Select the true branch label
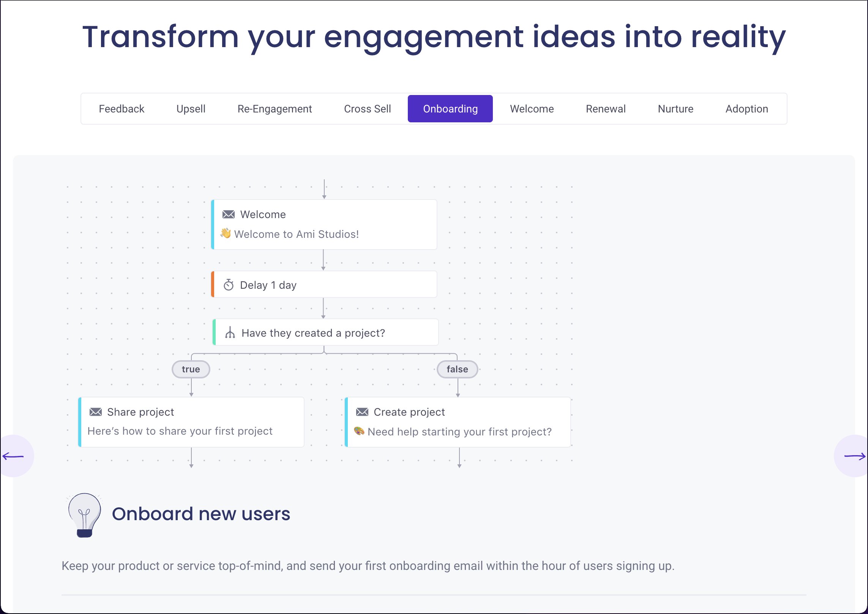 191,369
